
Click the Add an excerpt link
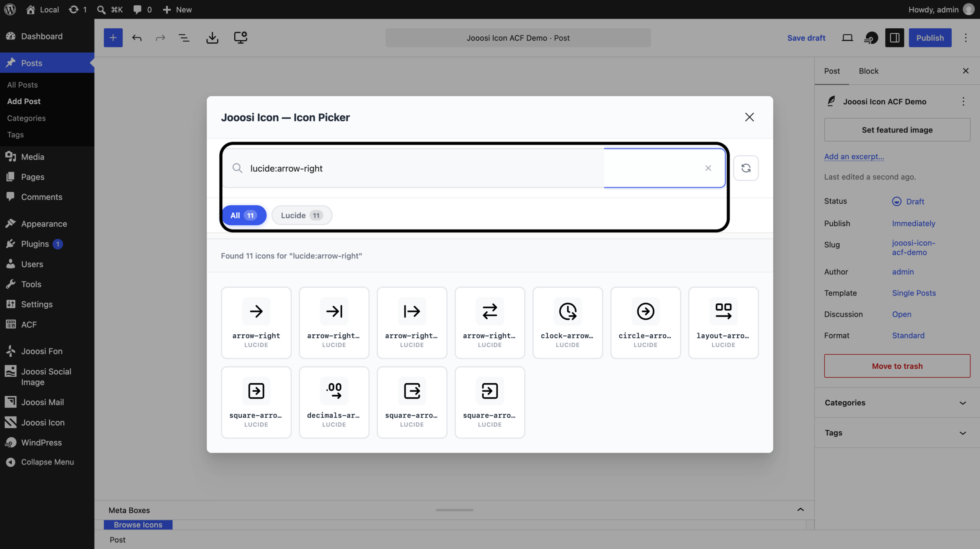[x=854, y=156]
